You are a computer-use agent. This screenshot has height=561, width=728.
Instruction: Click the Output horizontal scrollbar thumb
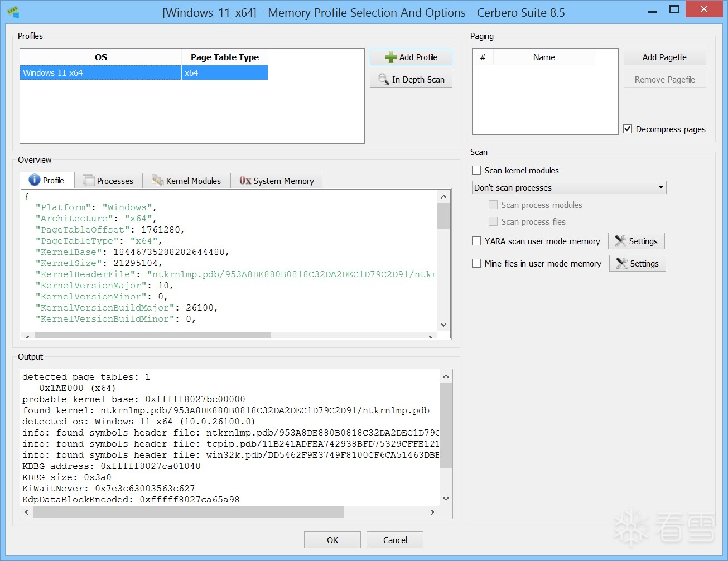(189, 512)
